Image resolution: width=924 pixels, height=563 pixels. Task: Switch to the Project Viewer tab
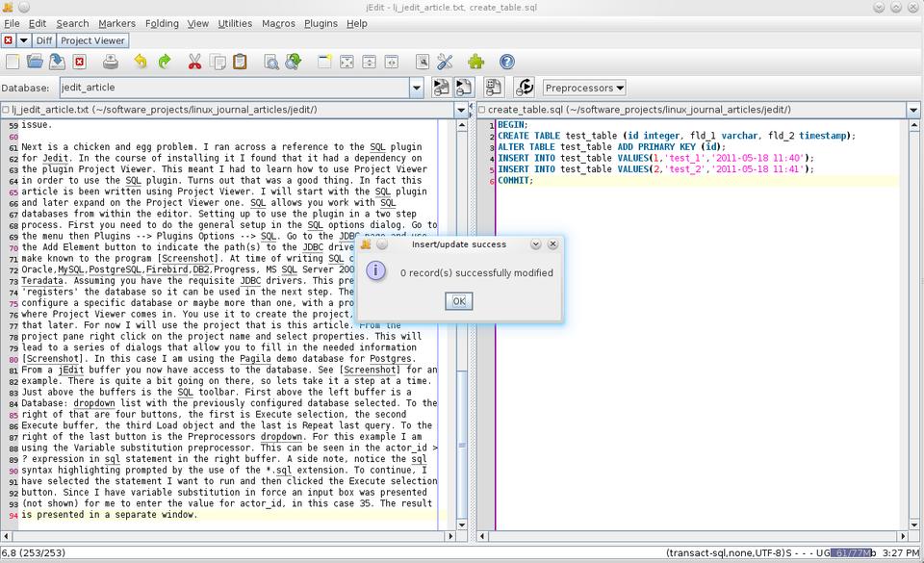[92, 40]
